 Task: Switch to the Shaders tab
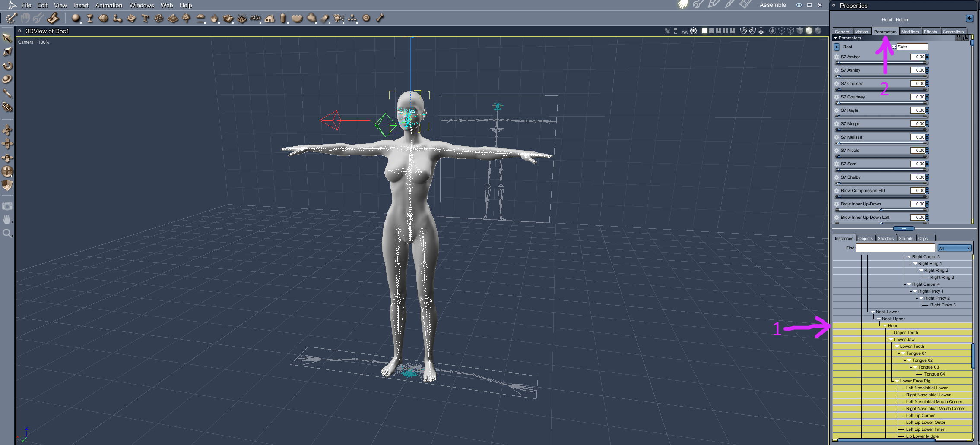click(x=885, y=238)
